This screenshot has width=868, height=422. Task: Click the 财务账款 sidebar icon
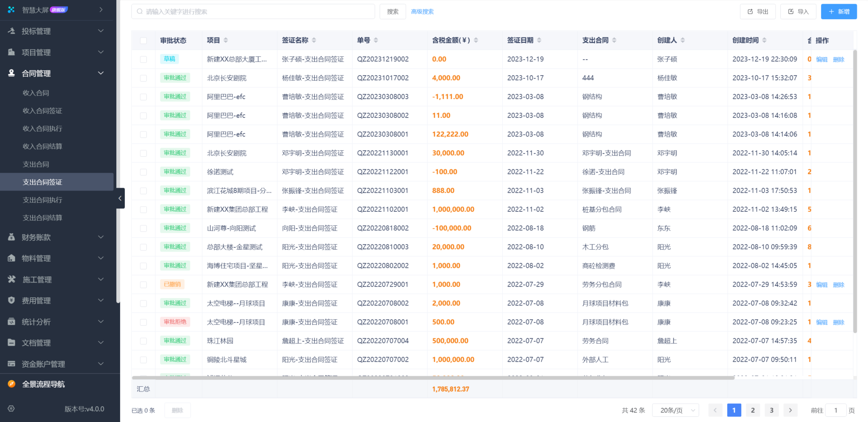pyautogui.click(x=12, y=237)
